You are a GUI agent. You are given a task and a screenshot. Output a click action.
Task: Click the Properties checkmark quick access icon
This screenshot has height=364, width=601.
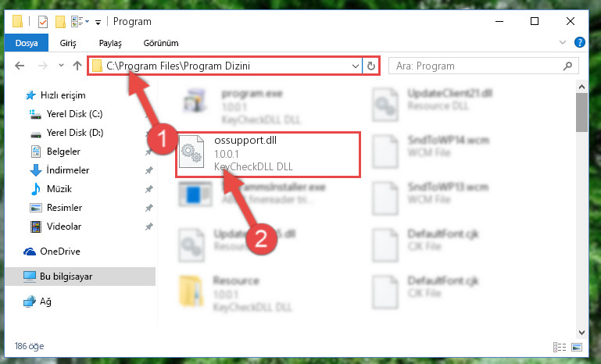pyautogui.click(x=43, y=22)
